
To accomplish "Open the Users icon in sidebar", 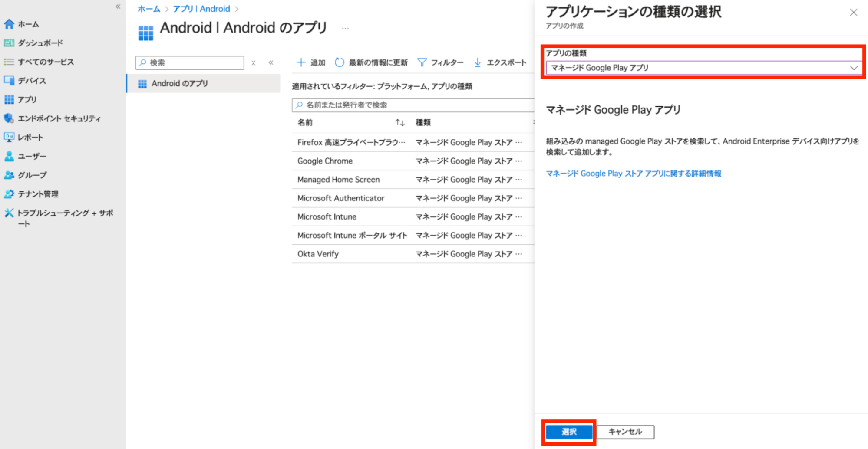I will coord(9,156).
